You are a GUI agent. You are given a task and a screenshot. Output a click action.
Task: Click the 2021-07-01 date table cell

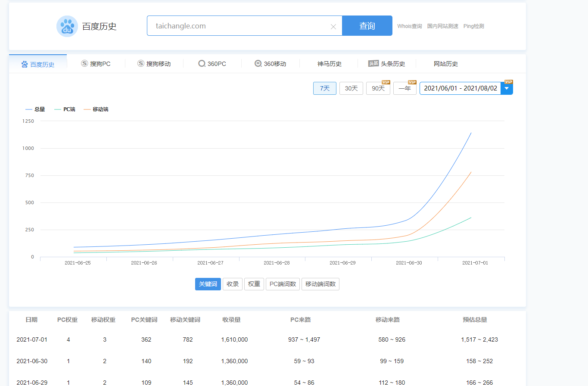(x=32, y=339)
